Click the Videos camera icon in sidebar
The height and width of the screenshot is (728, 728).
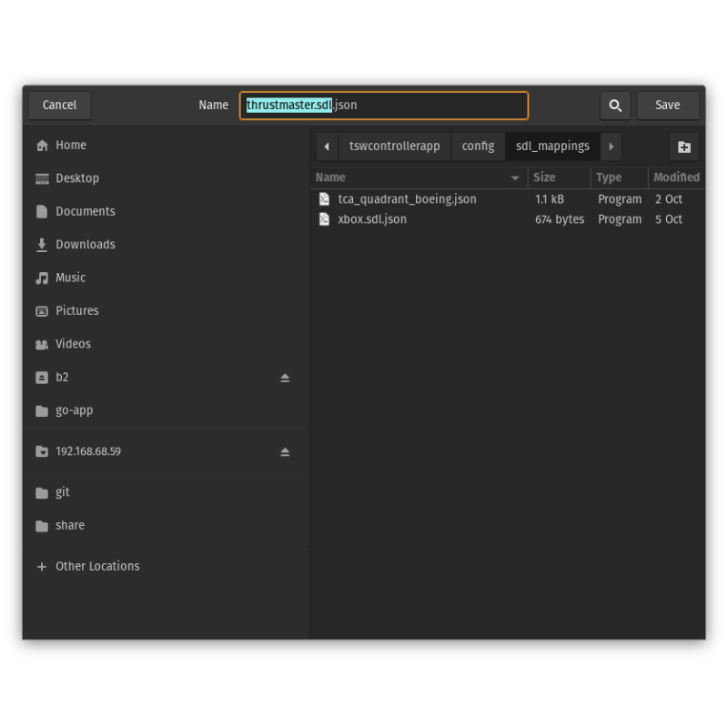click(42, 345)
